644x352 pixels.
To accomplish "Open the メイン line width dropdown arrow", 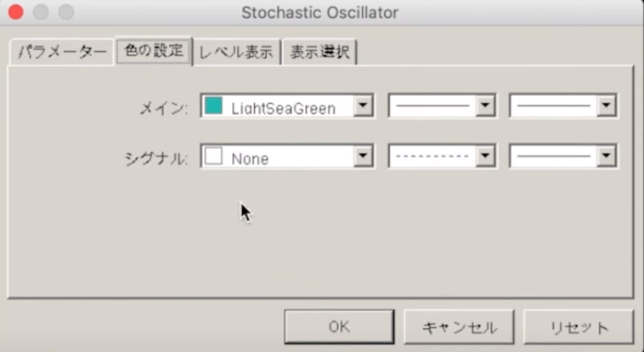I will point(607,106).
